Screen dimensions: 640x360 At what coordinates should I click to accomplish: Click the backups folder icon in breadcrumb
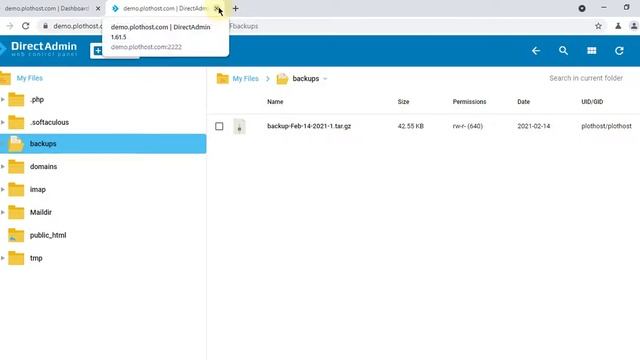click(x=282, y=78)
